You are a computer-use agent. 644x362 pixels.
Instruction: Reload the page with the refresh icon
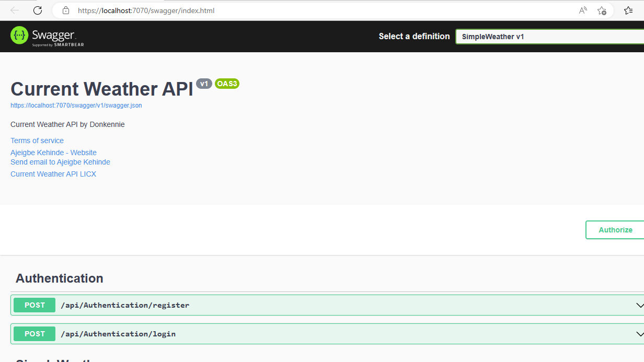(37, 10)
